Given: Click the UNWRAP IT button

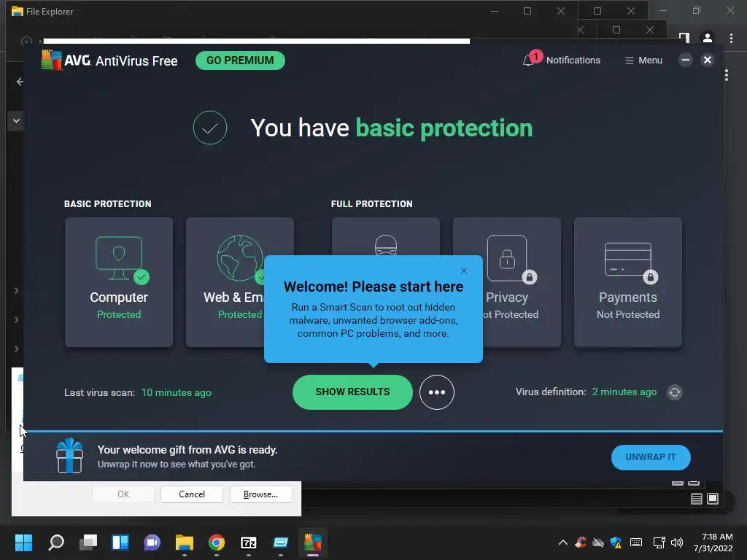Looking at the screenshot, I should tap(651, 457).
